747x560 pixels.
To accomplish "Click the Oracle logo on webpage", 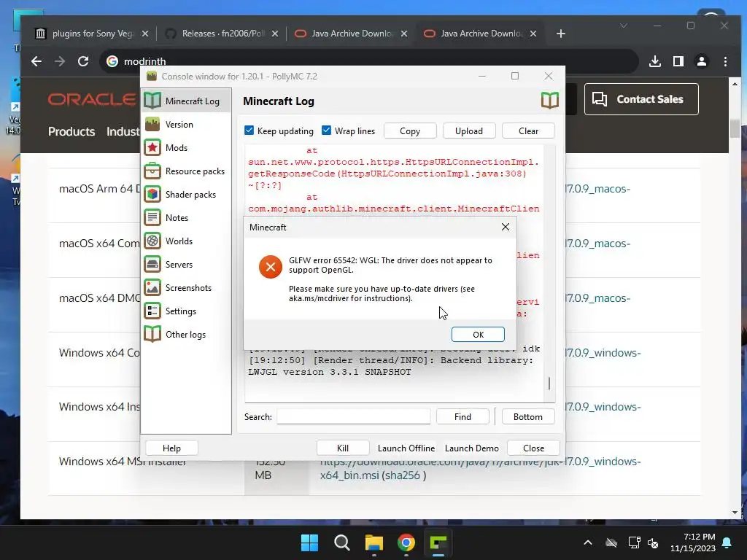I will pos(92,99).
